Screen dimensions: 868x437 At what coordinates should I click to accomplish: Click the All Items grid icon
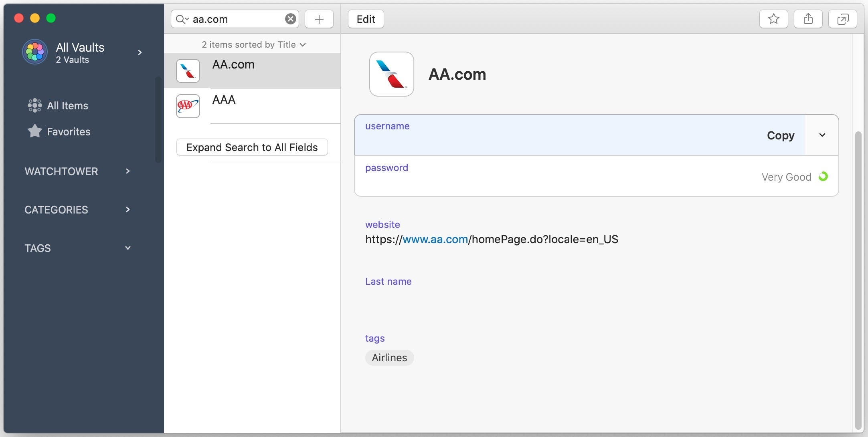click(x=34, y=105)
